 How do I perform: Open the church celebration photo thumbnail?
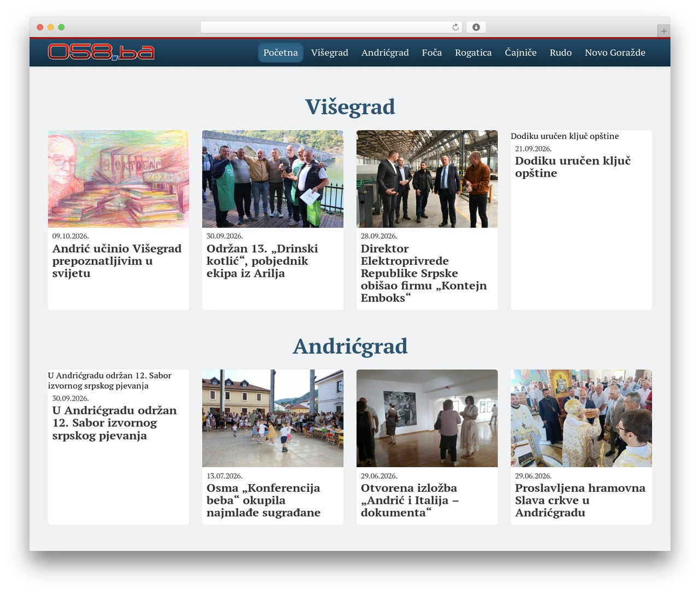[581, 418]
